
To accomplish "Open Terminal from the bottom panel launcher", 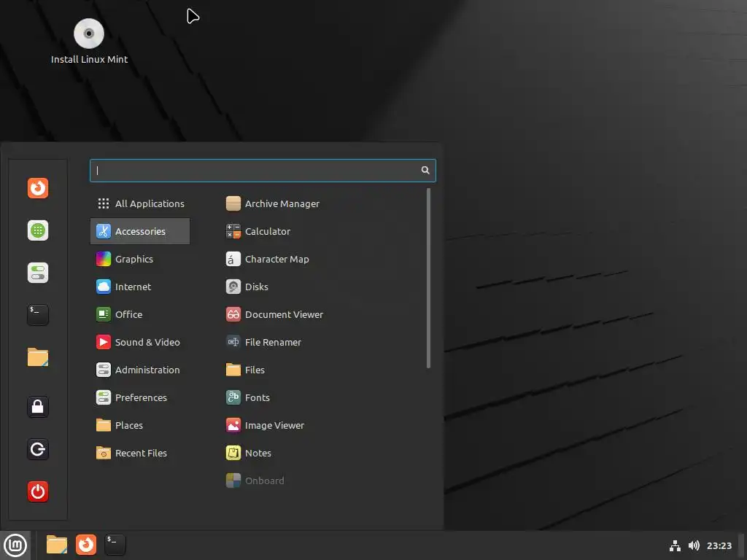I will click(115, 545).
